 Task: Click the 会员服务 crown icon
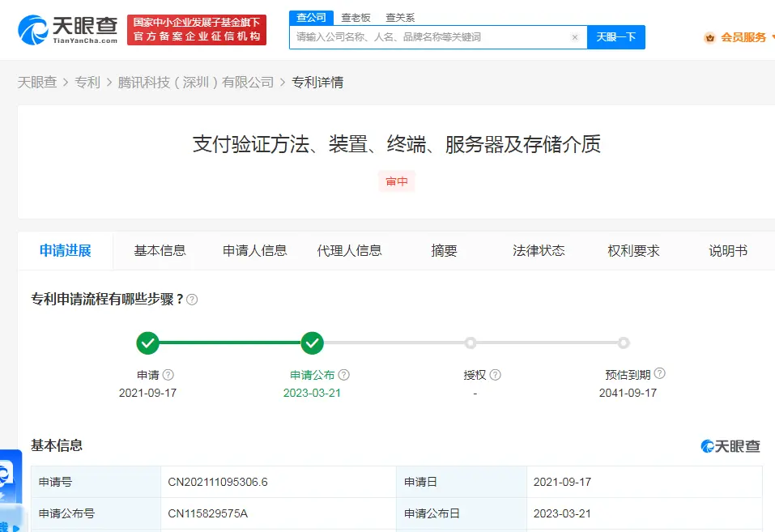(709, 37)
